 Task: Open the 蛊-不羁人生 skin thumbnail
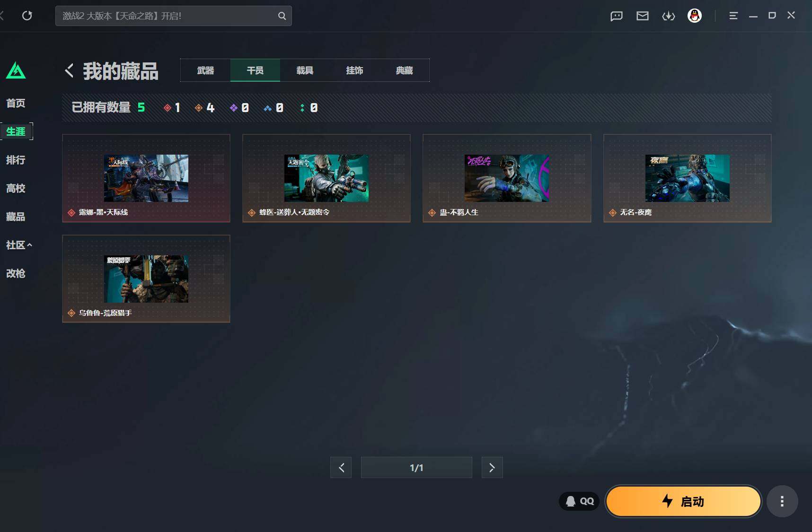point(507,178)
